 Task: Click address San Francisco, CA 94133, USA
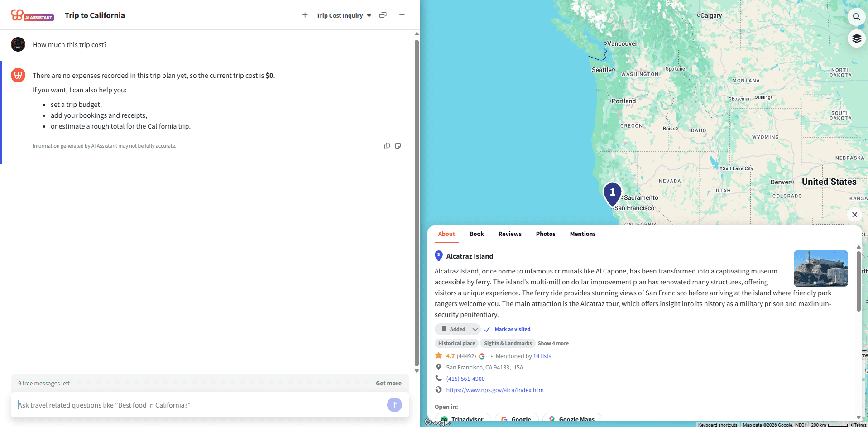pyautogui.click(x=484, y=367)
